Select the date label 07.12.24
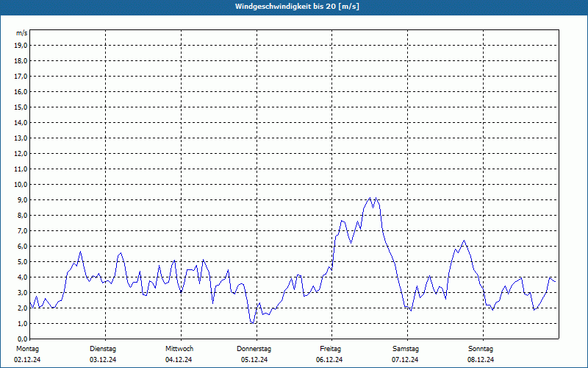 pyautogui.click(x=405, y=360)
